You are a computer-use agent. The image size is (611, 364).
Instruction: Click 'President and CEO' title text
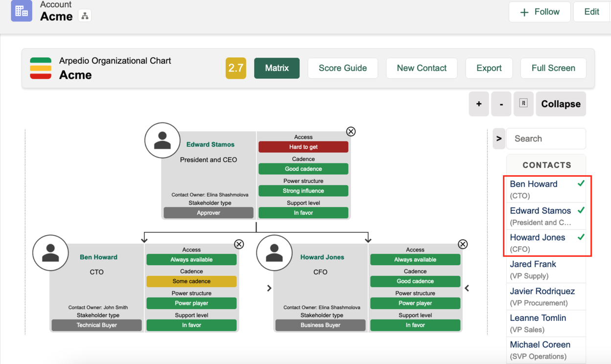point(209,159)
